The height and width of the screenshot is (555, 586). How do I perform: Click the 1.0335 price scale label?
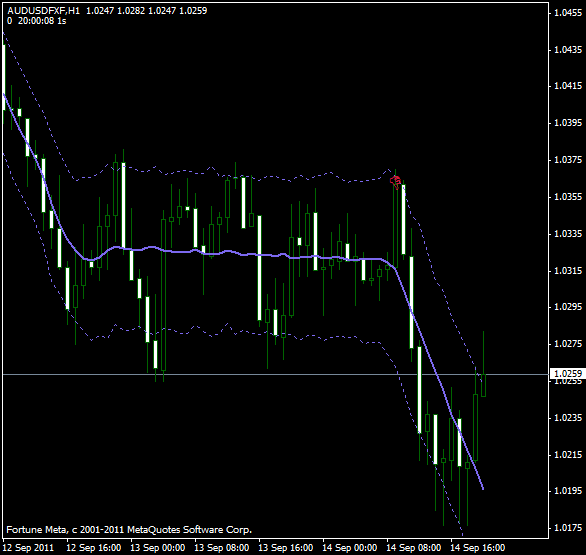[x=568, y=234]
